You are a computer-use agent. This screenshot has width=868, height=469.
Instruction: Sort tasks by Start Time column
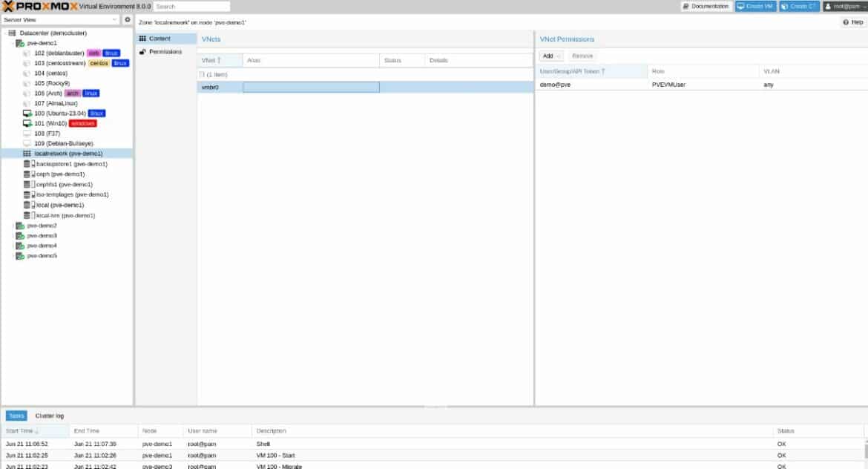pos(36,431)
